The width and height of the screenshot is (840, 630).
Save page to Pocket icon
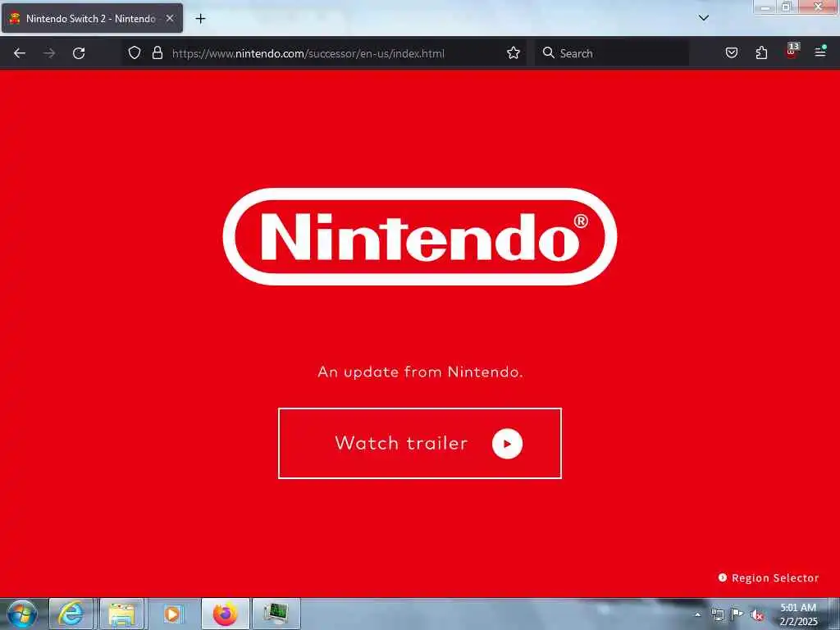pos(731,52)
